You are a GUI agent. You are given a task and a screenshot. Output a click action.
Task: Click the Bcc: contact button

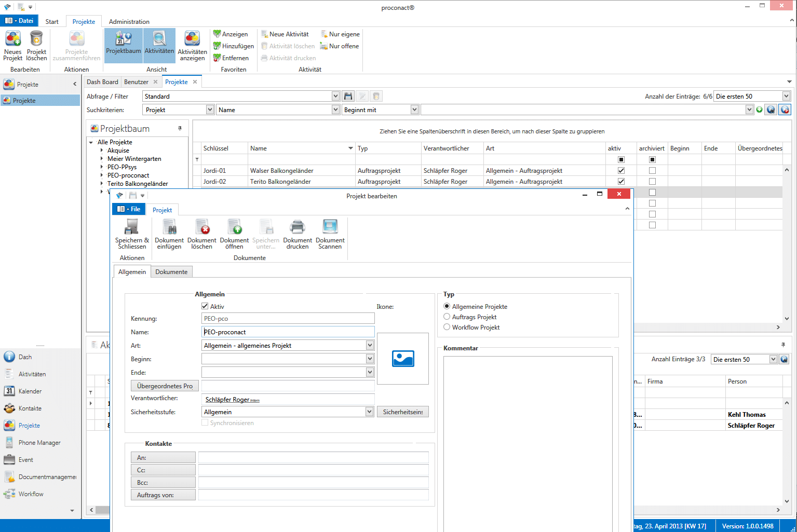(x=163, y=483)
